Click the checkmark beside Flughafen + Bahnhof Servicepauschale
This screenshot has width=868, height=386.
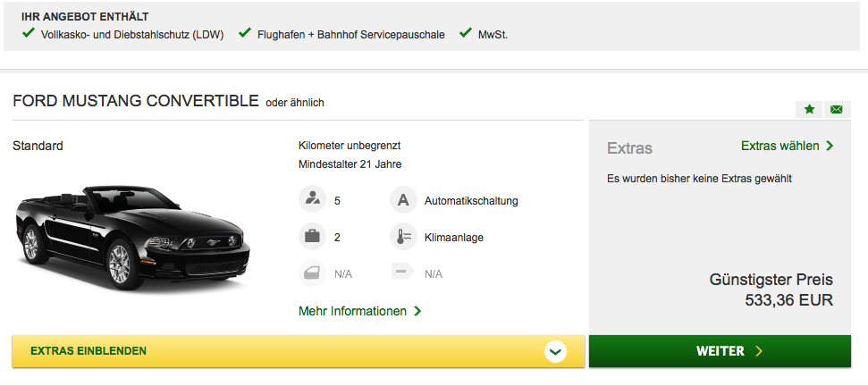(x=245, y=34)
